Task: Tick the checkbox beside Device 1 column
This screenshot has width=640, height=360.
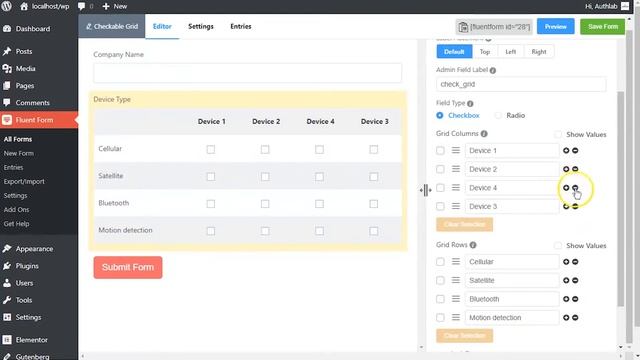Action: (x=440, y=151)
